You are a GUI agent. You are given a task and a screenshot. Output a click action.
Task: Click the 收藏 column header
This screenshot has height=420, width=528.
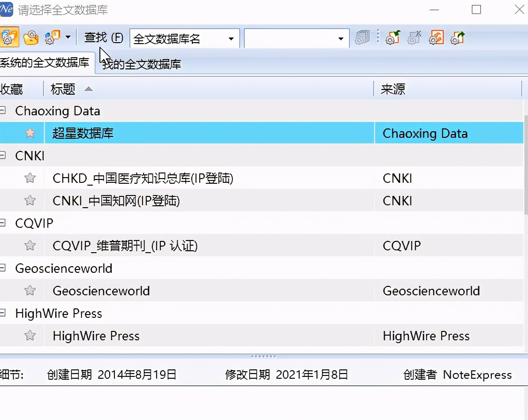pos(12,89)
